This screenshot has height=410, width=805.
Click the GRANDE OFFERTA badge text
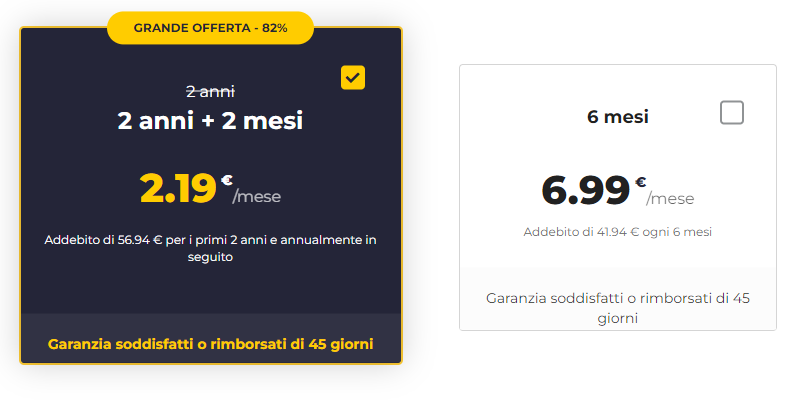point(191,28)
